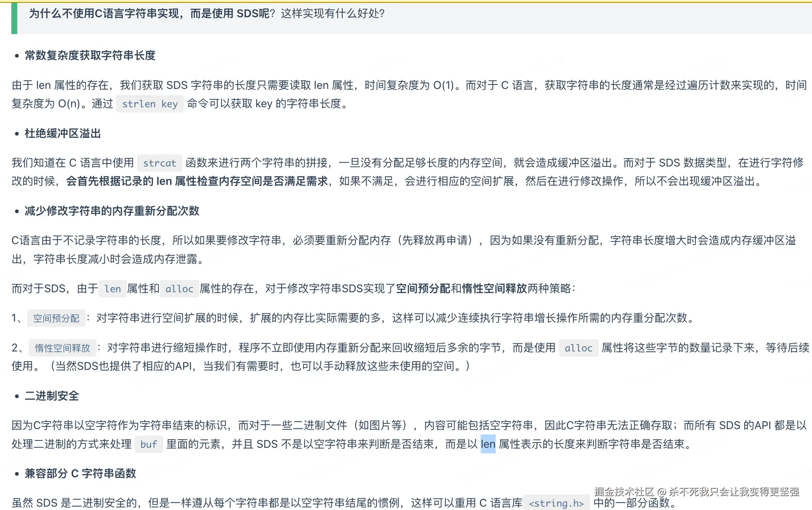The height and width of the screenshot is (510, 812).
Task: Click the heading '减少修改字符串的内存重新分配次数'
Action: point(112,211)
